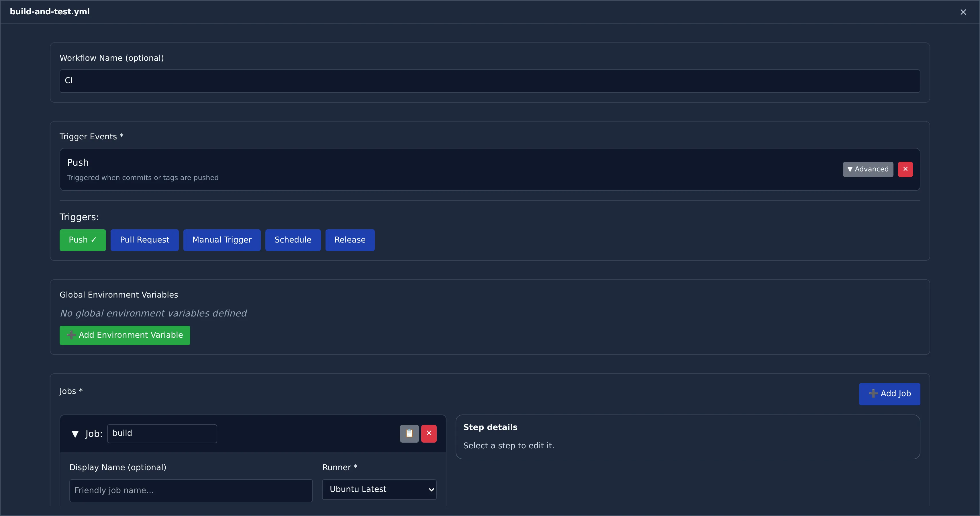Click the 'Global Environment Variables' heading
Image resolution: width=980 pixels, height=516 pixels.
pos(119,295)
